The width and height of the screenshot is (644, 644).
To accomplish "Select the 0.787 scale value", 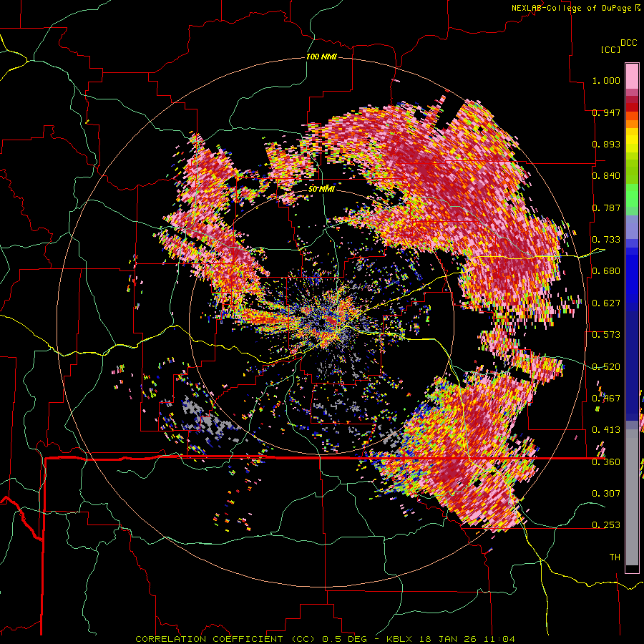I will tap(606, 208).
